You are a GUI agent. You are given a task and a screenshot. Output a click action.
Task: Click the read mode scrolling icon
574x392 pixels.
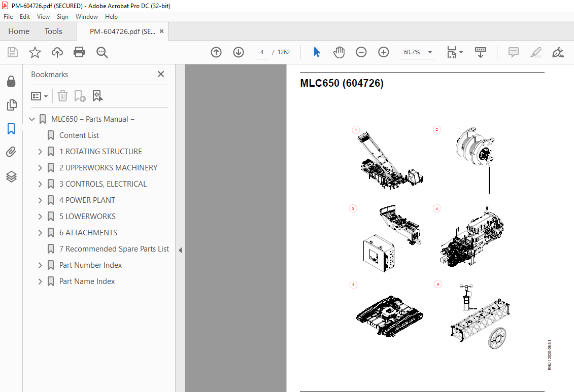click(x=480, y=52)
